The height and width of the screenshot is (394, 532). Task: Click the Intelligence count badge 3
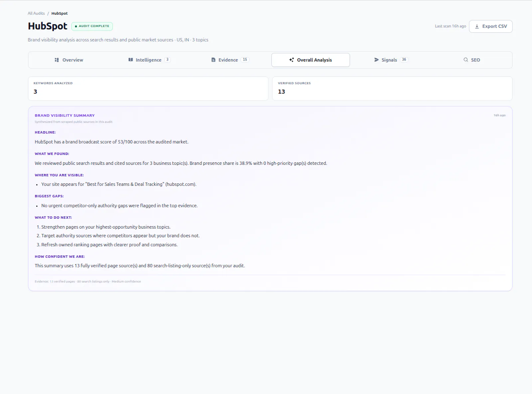[168, 60]
